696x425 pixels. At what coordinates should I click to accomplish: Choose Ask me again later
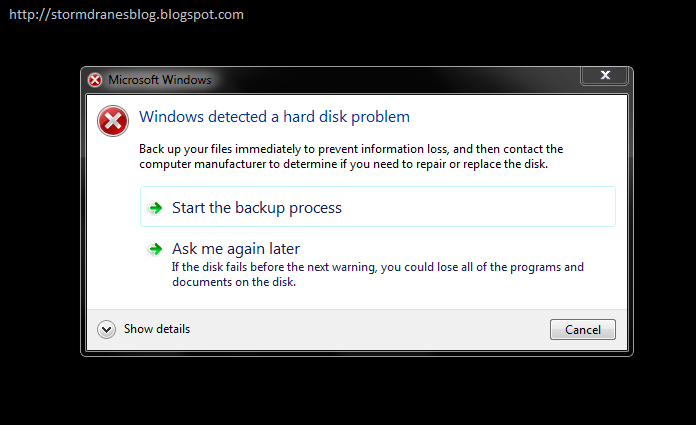click(236, 249)
